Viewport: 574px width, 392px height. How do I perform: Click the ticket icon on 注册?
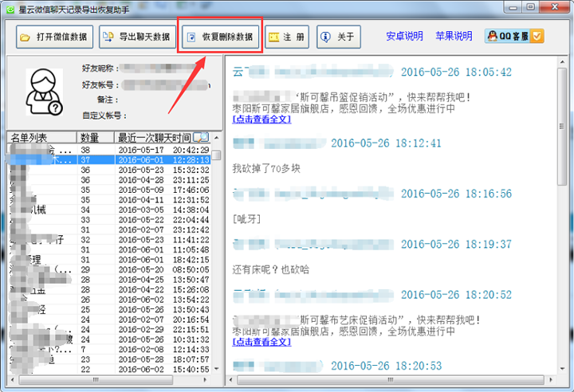[273, 37]
